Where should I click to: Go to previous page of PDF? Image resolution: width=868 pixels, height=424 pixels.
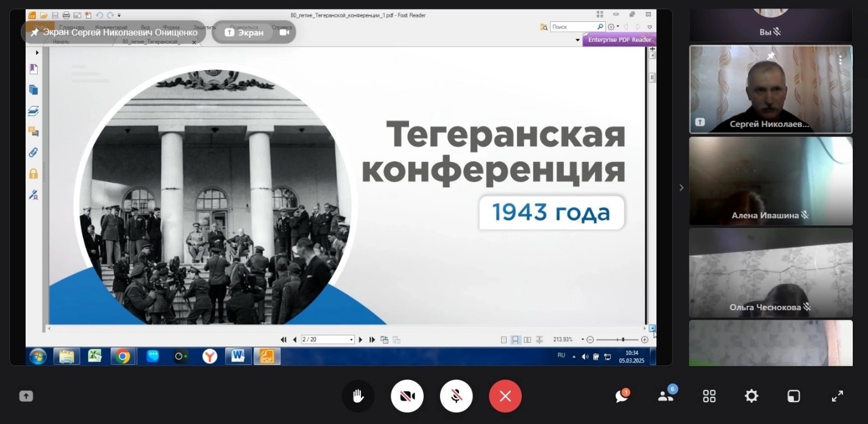(x=295, y=339)
